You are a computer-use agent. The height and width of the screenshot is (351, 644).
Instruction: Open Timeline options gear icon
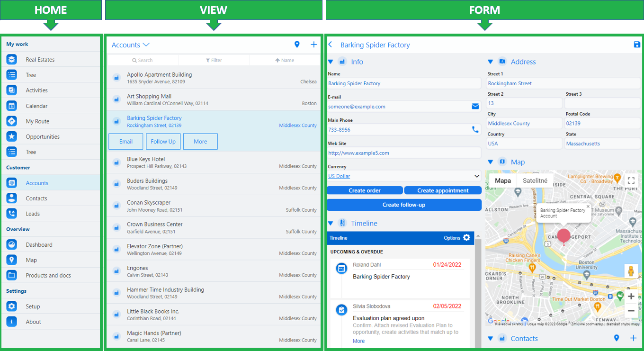pos(466,238)
